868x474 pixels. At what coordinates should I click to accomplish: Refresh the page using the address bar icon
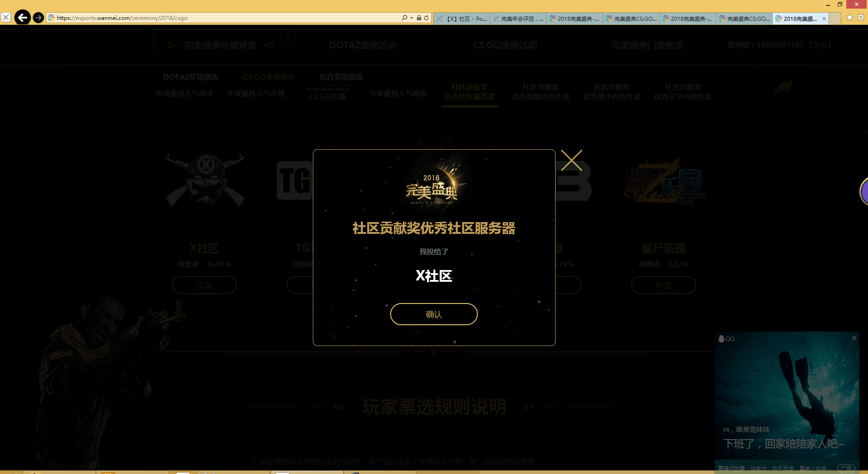[426, 18]
